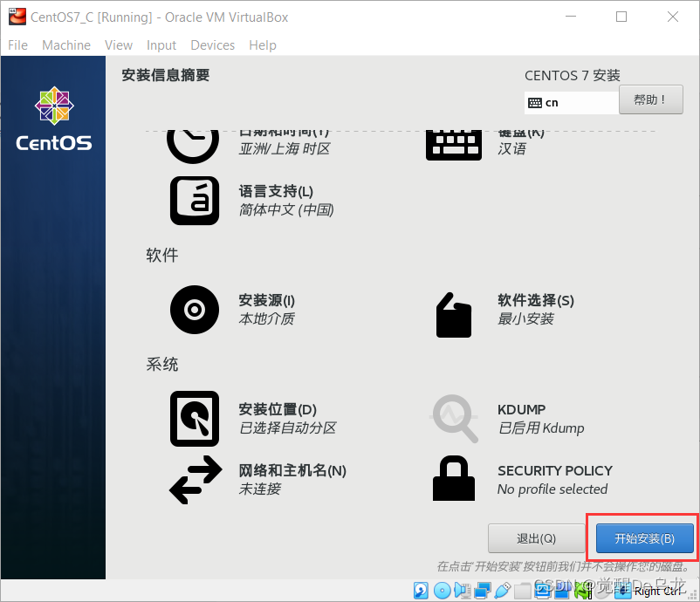Open the Devices menu

(x=212, y=45)
